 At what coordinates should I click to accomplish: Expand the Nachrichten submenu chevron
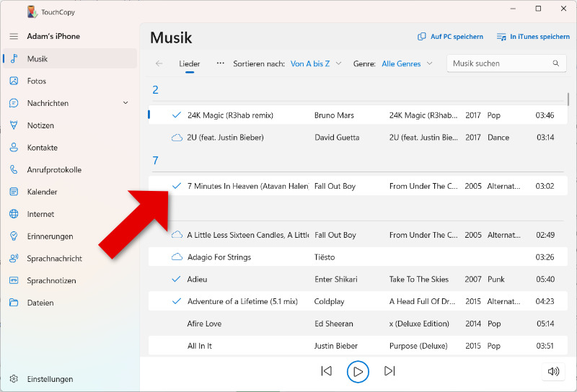(x=125, y=103)
